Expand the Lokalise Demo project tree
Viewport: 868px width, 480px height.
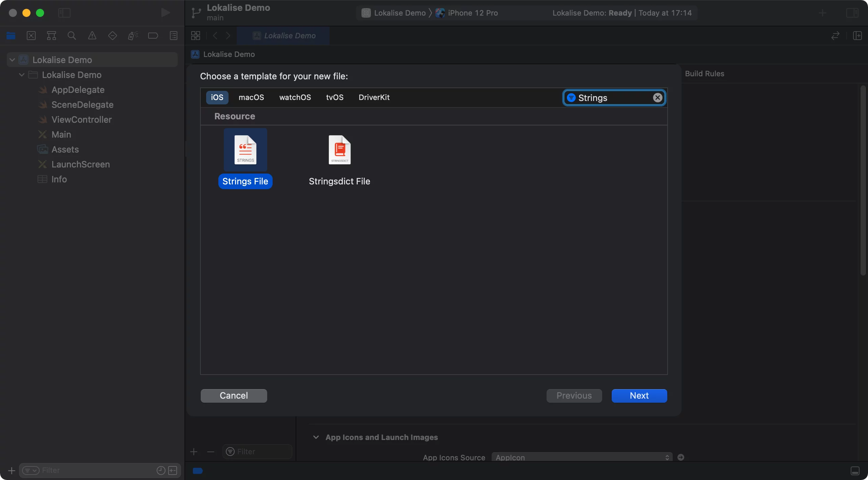11,60
